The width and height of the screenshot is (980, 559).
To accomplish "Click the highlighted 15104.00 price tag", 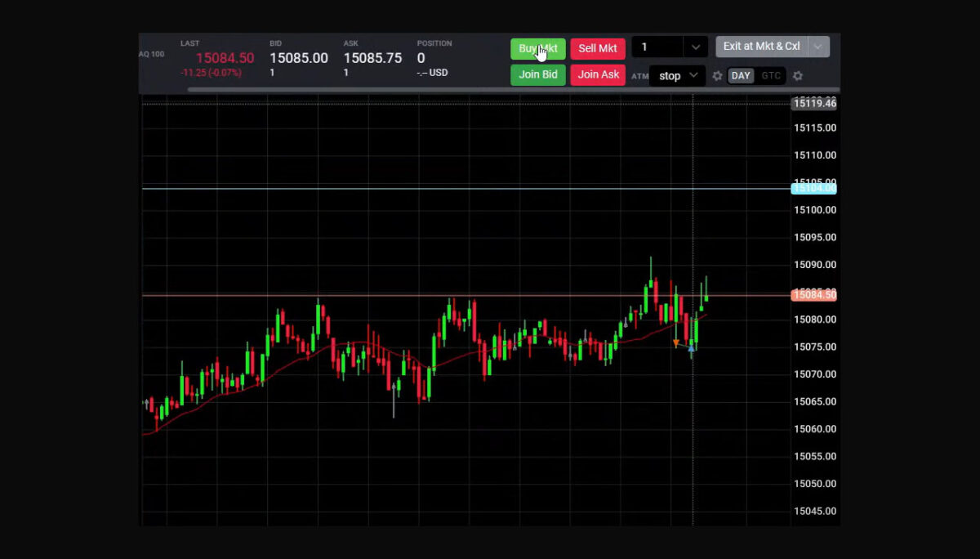I will point(813,188).
